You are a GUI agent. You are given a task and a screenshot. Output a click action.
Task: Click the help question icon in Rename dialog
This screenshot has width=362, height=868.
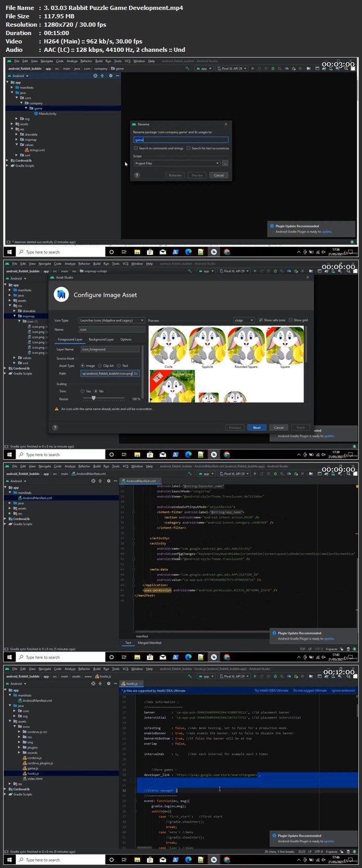coord(137,175)
